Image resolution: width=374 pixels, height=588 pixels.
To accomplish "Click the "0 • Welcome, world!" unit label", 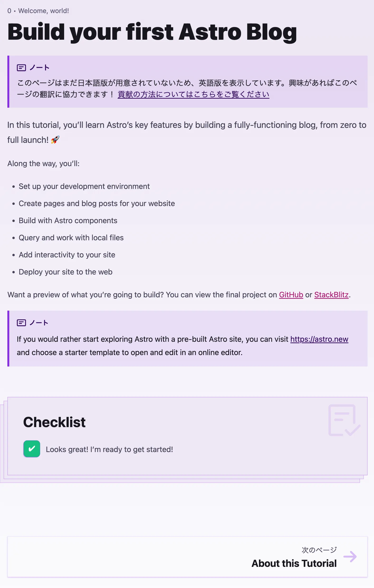I will 38,11.
